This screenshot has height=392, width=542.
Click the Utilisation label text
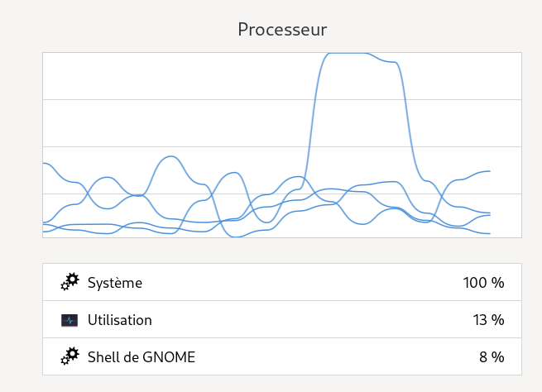pos(120,320)
